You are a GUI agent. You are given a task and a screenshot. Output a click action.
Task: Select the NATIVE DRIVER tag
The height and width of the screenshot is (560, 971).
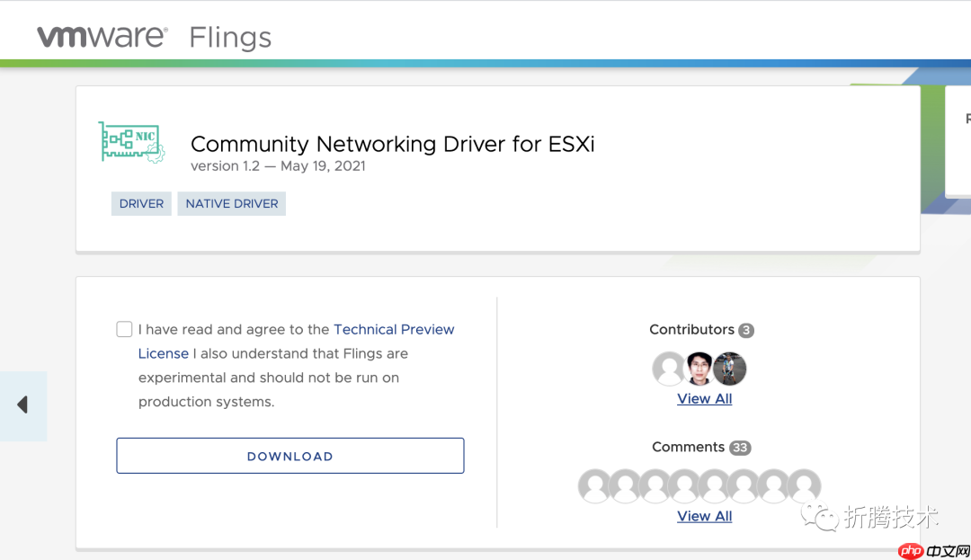232,203
